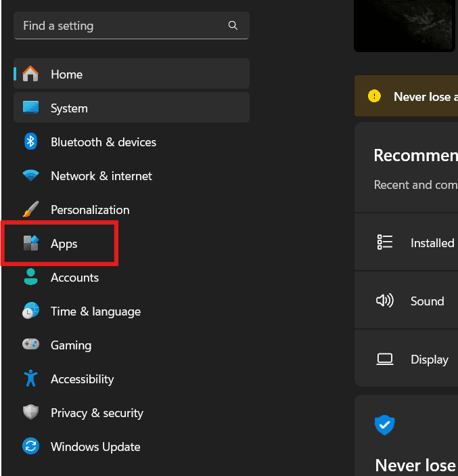Viewport: 458px width, 476px height.
Task: Click the Never lose banner text
Action: [x=426, y=97]
